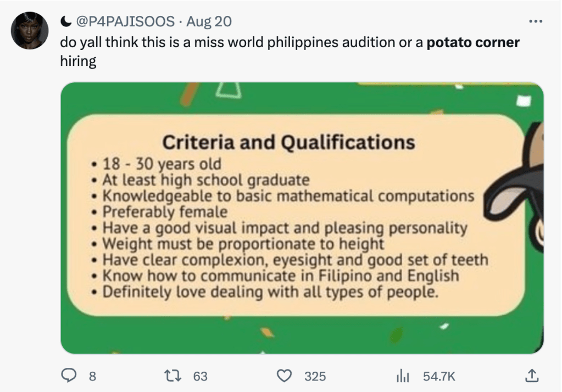The height and width of the screenshot is (392, 562).
Task: Click the Aug 20 timestamp
Action: pyautogui.click(x=209, y=22)
